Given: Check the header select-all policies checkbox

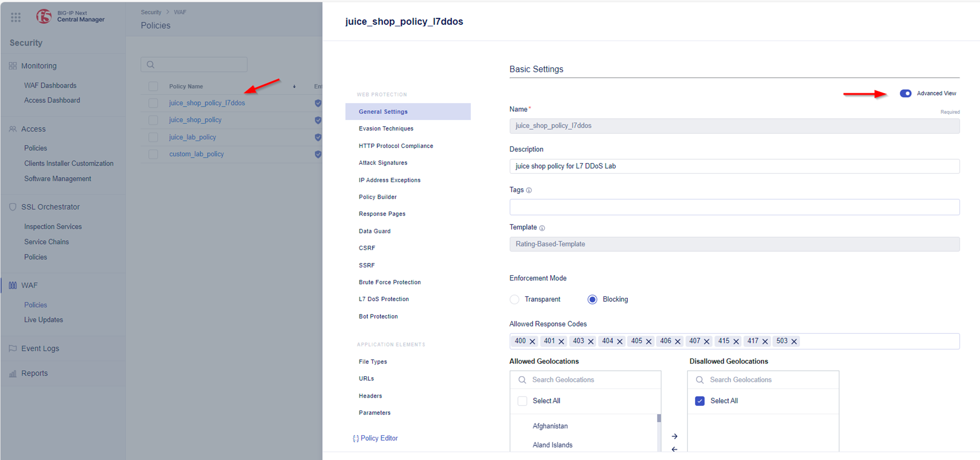Looking at the screenshot, I should (x=153, y=86).
